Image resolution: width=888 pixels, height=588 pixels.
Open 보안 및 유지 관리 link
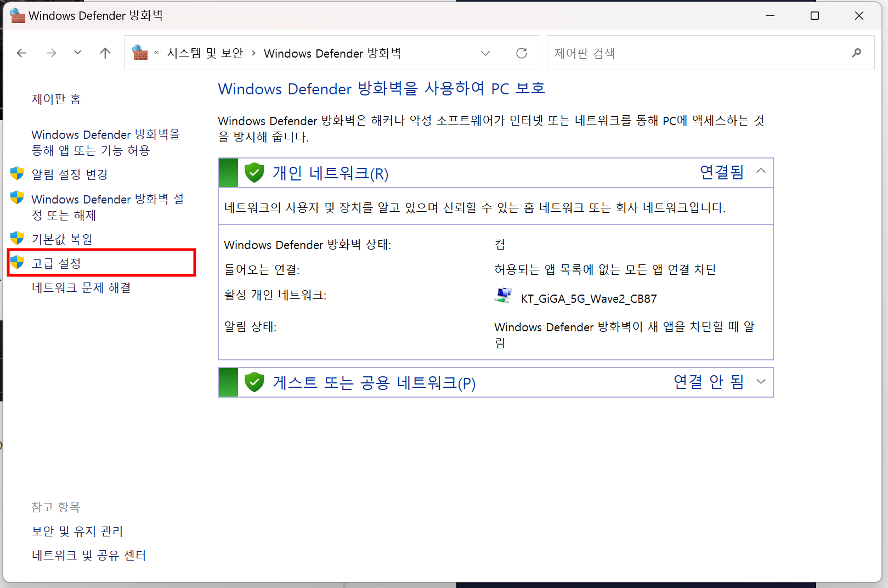point(77,531)
